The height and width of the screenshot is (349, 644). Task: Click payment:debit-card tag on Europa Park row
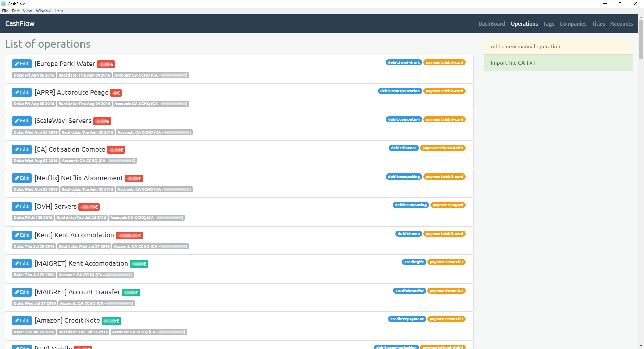(x=444, y=62)
